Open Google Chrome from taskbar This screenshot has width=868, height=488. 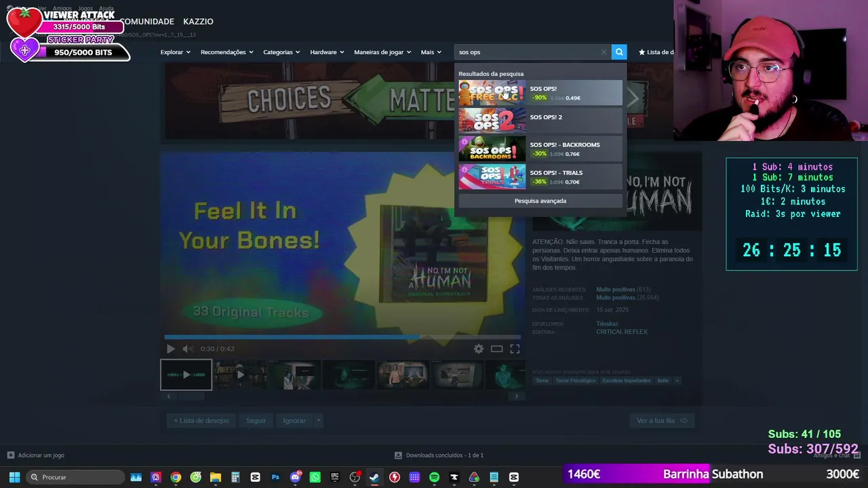[x=176, y=477]
